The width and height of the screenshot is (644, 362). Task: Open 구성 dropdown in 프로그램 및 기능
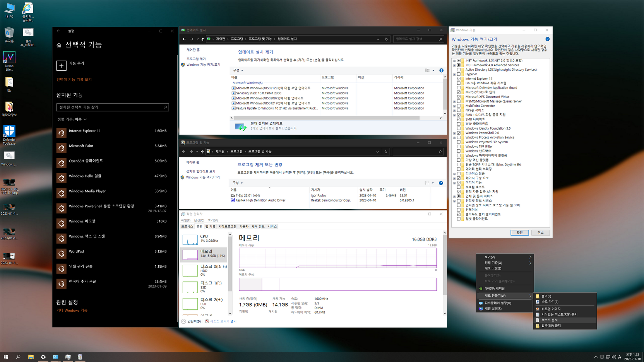pos(238,183)
